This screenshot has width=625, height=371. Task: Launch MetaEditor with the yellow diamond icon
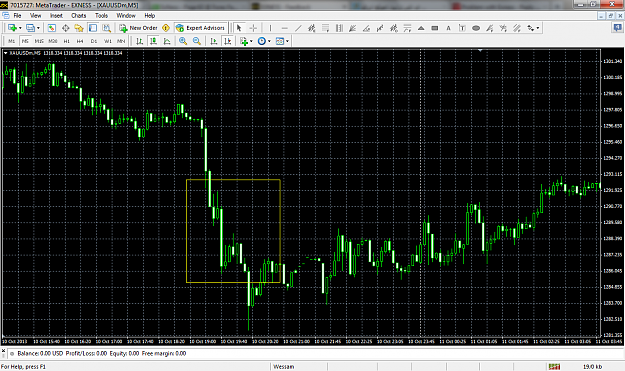166,28
